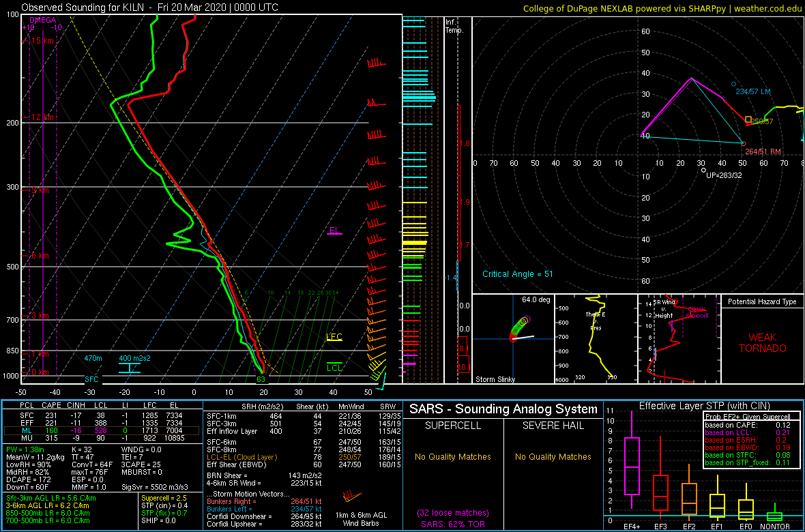Click the 400 m2s2 inflow SRH label
Viewport: 805px width, 532px height.
(134, 358)
